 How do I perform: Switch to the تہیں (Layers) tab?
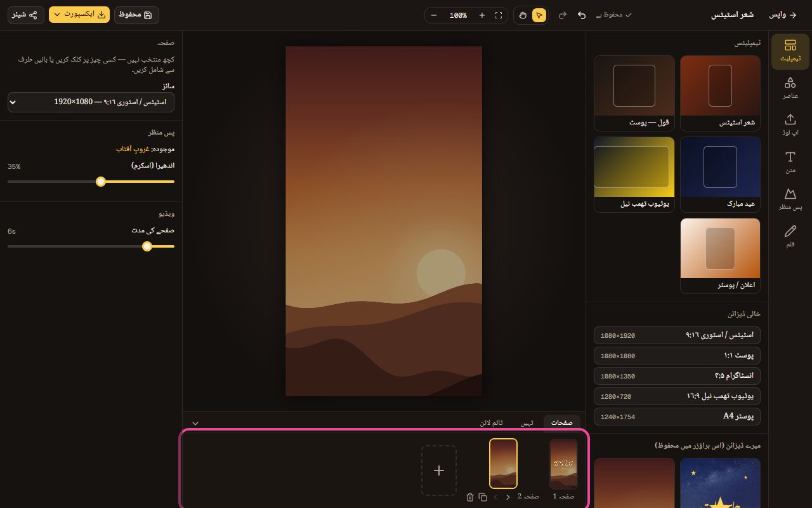point(527,422)
